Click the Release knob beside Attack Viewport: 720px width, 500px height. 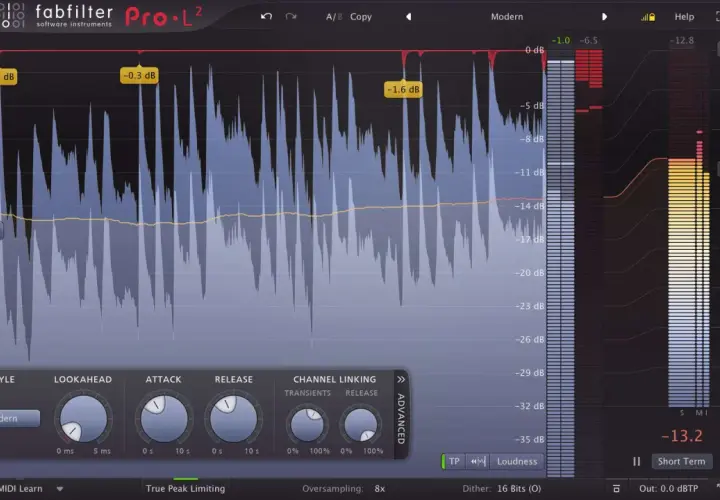pyautogui.click(x=233, y=419)
